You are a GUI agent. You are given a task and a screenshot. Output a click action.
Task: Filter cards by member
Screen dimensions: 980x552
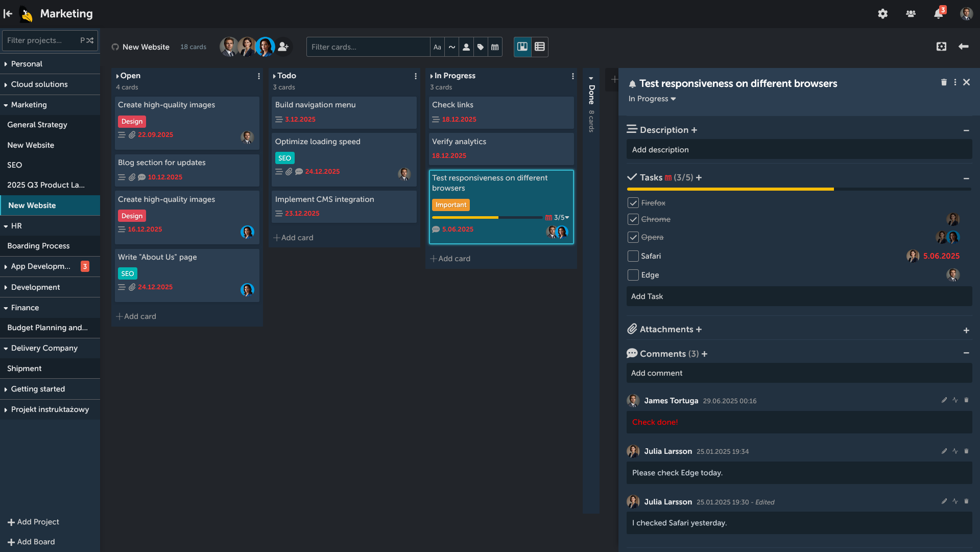466,47
